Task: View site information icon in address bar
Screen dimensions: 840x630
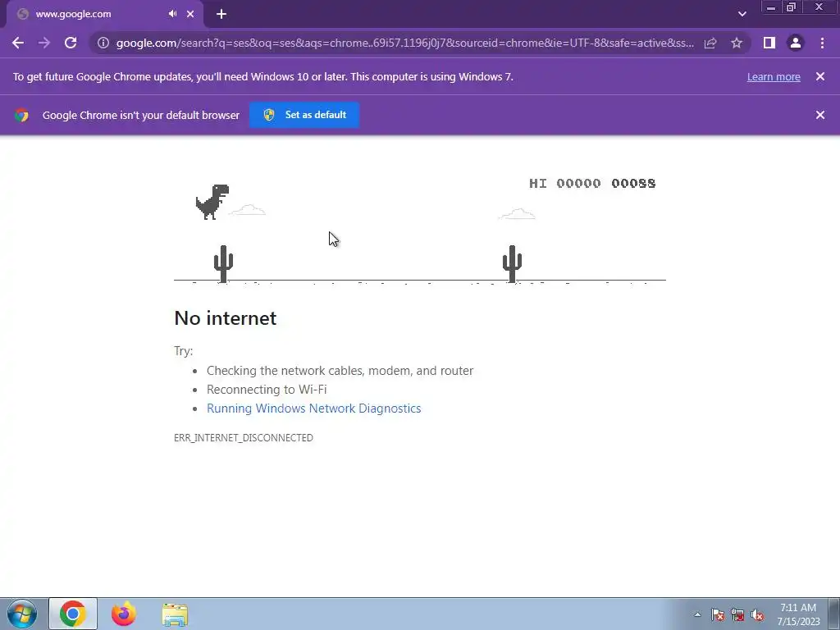Action: [103, 43]
